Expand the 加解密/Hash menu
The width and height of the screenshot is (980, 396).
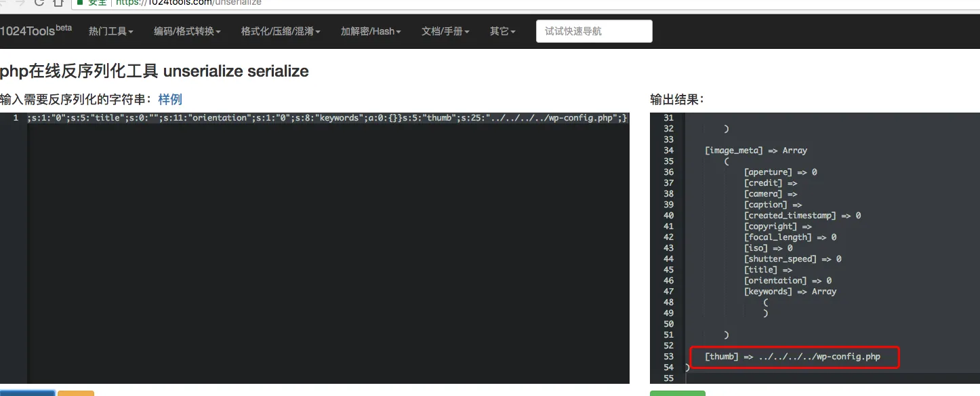coord(371,31)
